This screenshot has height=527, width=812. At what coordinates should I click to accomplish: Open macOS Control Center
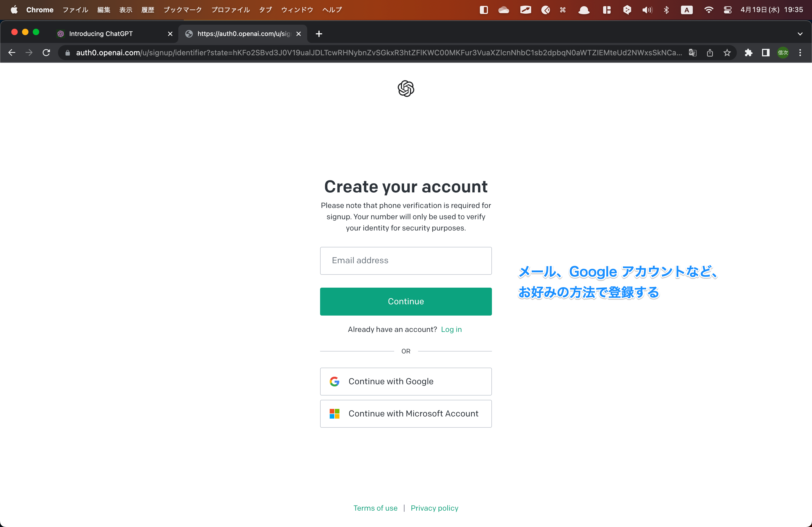[727, 10]
